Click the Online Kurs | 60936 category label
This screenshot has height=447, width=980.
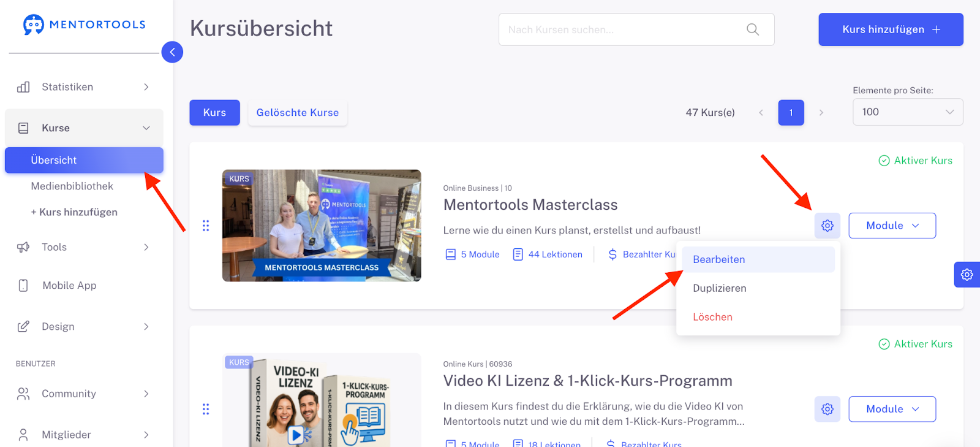pyautogui.click(x=478, y=364)
